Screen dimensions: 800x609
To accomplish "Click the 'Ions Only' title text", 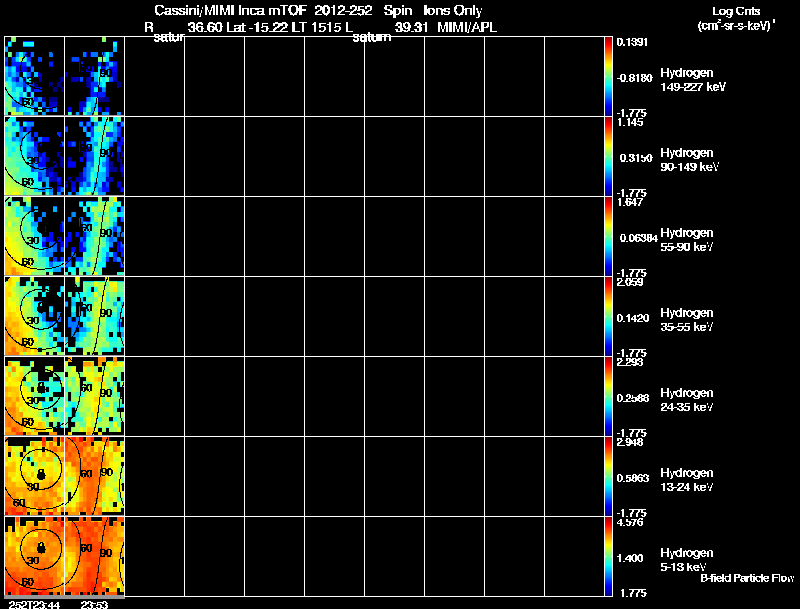I will pyautogui.click(x=453, y=10).
